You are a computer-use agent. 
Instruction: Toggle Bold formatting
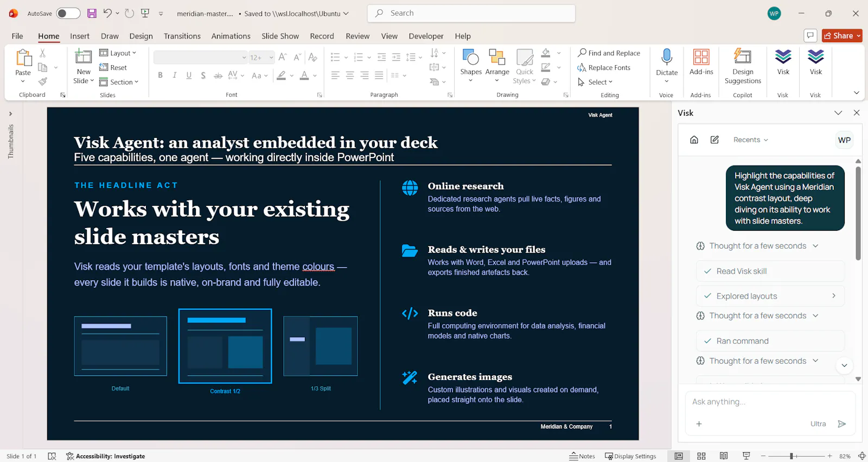tap(160, 75)
